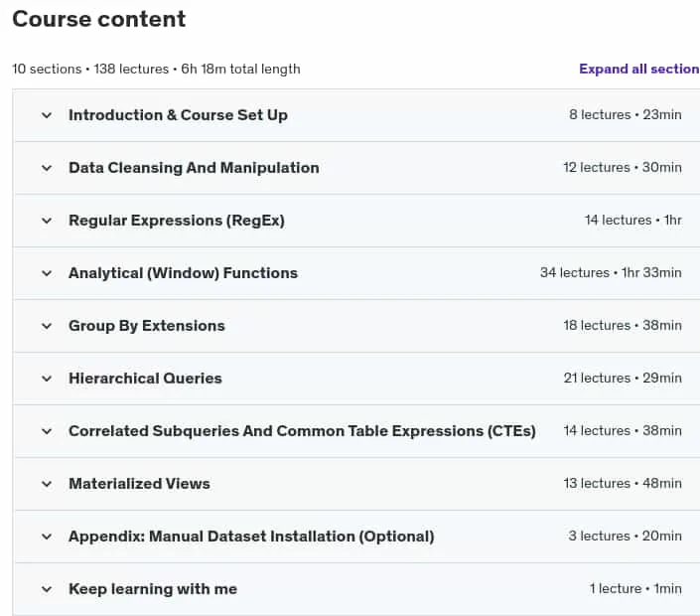
Task: Click chevron icon next to Group By Extensions
Action: (x=47, y=326)
